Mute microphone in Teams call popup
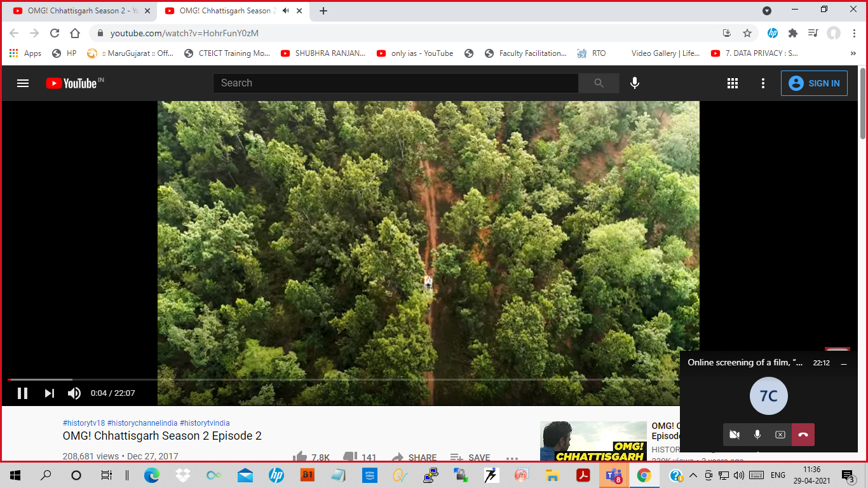Viewport: 868px width, 488px height. pos(757,435)
